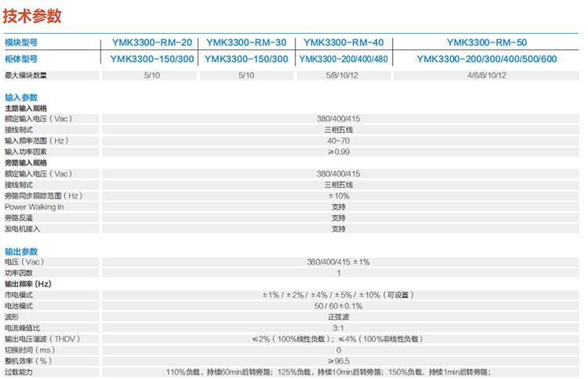
Task: Click 380/400/415 value under 旁路输入规格
Action: [338, 173]
